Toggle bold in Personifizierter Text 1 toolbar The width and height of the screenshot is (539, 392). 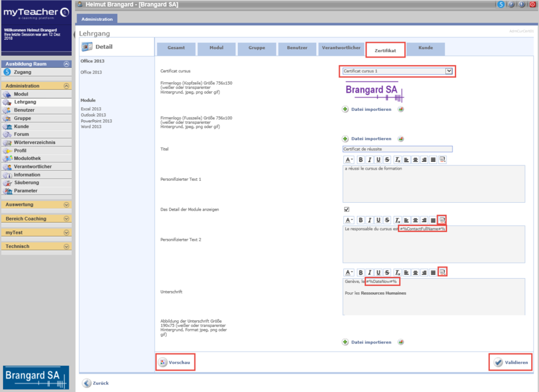(361, 159)
